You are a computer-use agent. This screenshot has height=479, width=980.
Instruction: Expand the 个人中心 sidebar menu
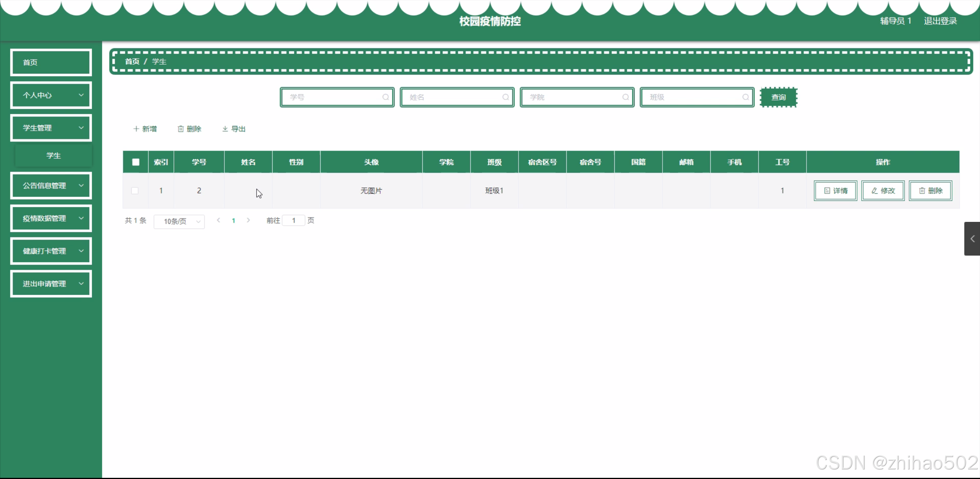pos(51,95)
